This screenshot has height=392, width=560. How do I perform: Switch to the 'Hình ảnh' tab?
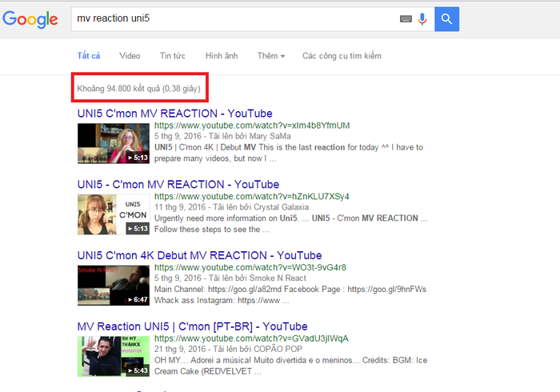pyautogui.click(x=222, y=56)
